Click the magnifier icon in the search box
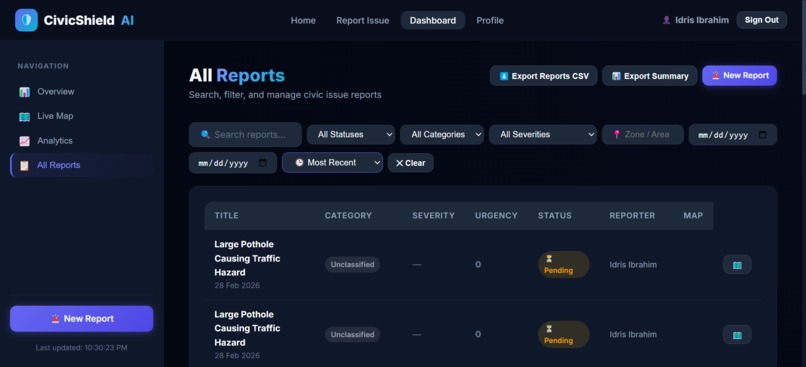806x367 pixels. pyautogui.click(x=205, y=135)
